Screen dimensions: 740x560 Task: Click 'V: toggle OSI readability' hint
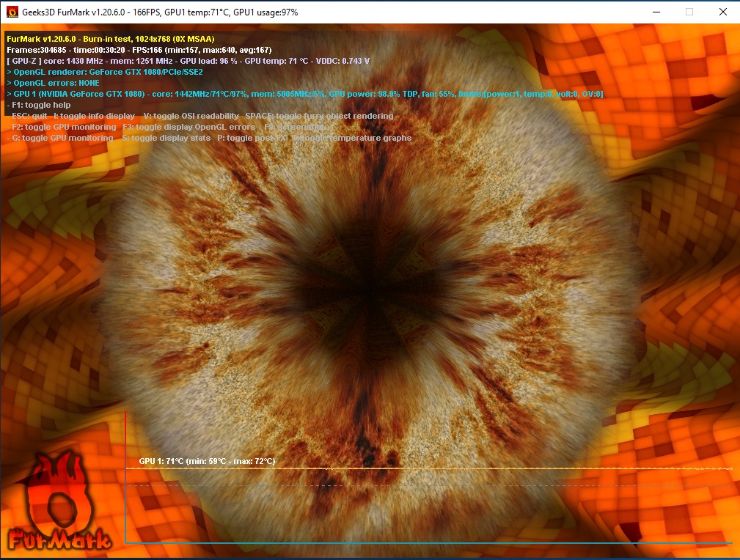191,116
